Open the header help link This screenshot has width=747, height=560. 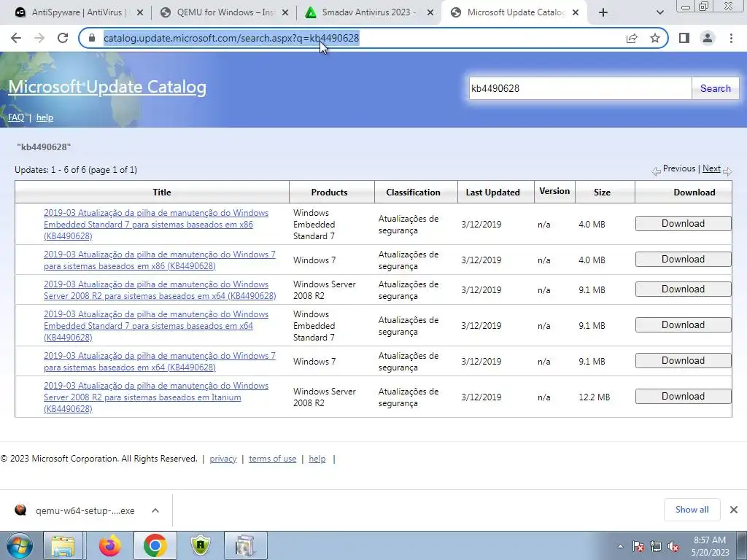tap(44, 117)
